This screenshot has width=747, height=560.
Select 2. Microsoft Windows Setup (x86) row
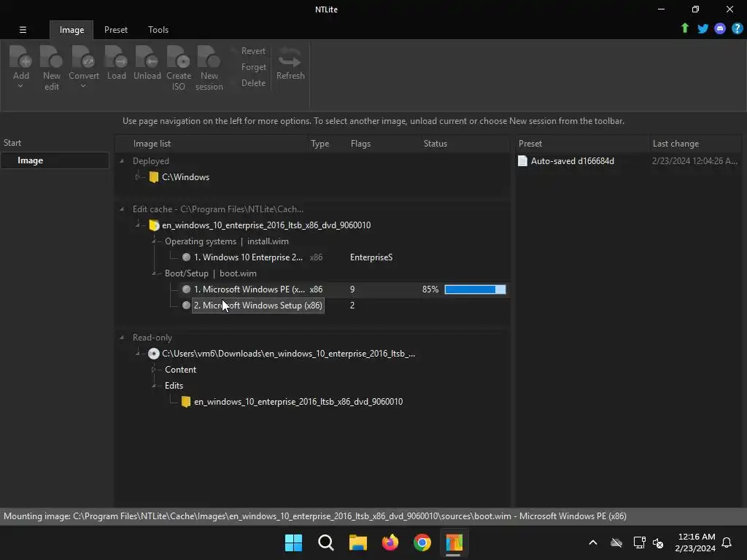[x=312, y=306]
